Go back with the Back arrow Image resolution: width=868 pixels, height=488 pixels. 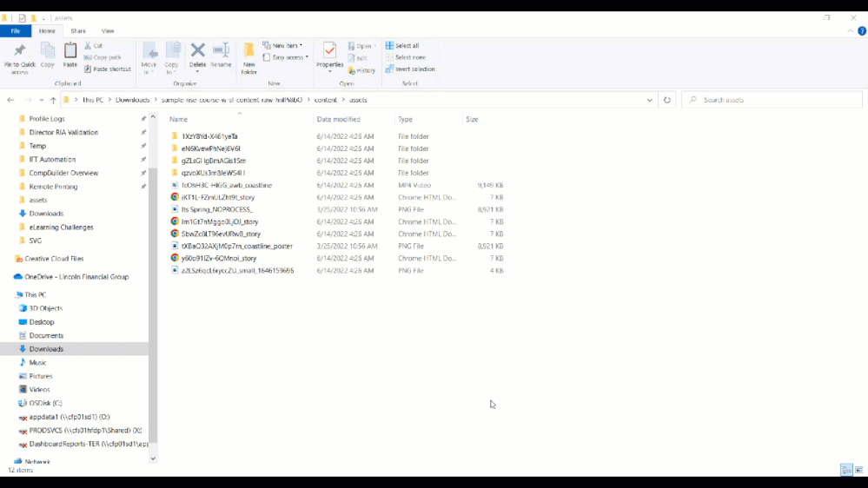coord(11,100)
